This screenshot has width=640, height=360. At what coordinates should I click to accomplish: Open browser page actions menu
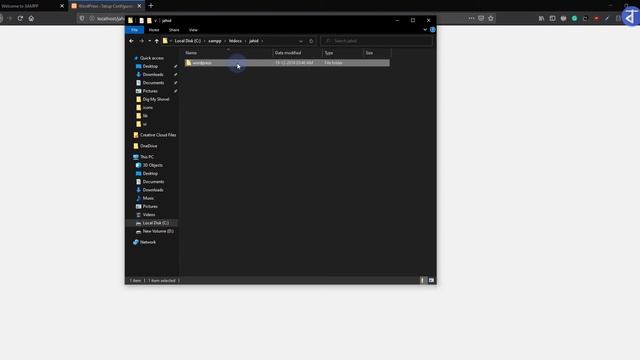tap(471, 18)
